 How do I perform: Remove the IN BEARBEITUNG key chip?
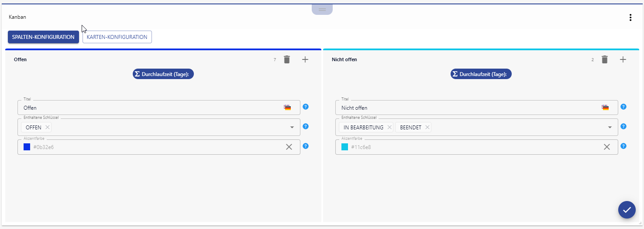(389, 128)
